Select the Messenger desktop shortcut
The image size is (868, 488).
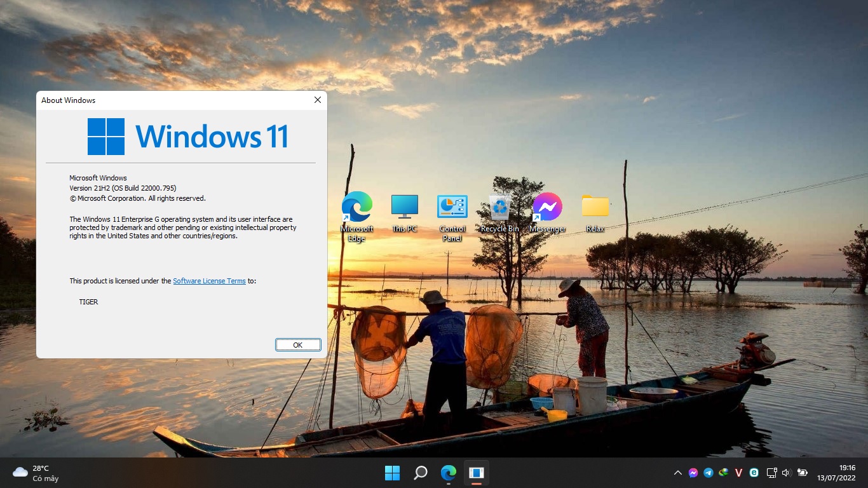click(x=547, y=213)
